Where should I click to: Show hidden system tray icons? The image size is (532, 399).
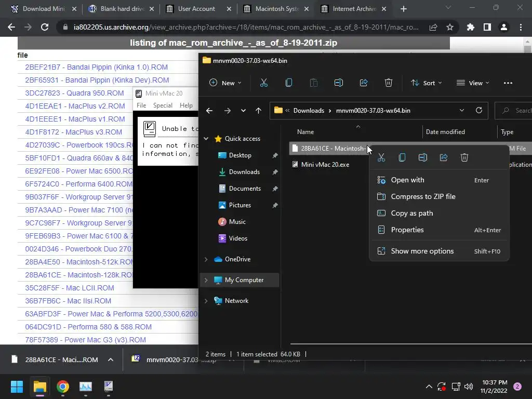tap(429, 387)
